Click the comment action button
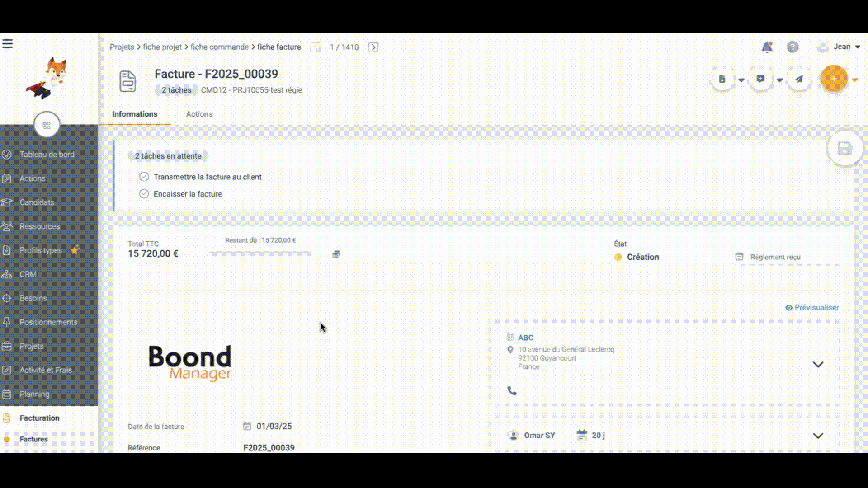Viewport: 868px width, 488px height. tap(760, 79)
